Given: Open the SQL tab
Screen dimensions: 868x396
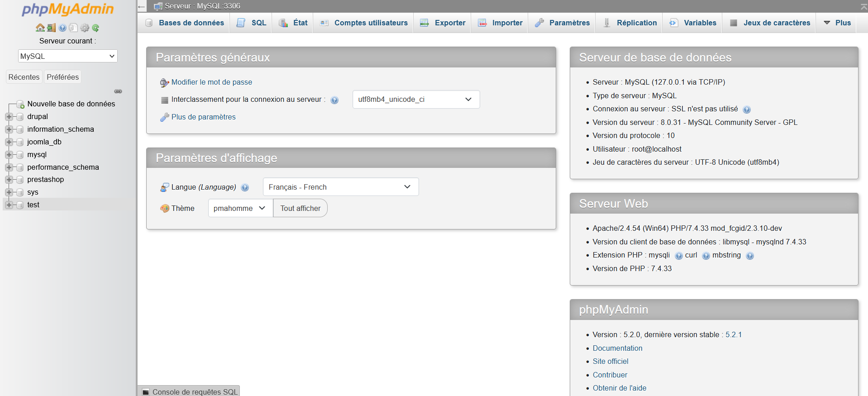Looking at the screenshot, I should tap(251, 23).
